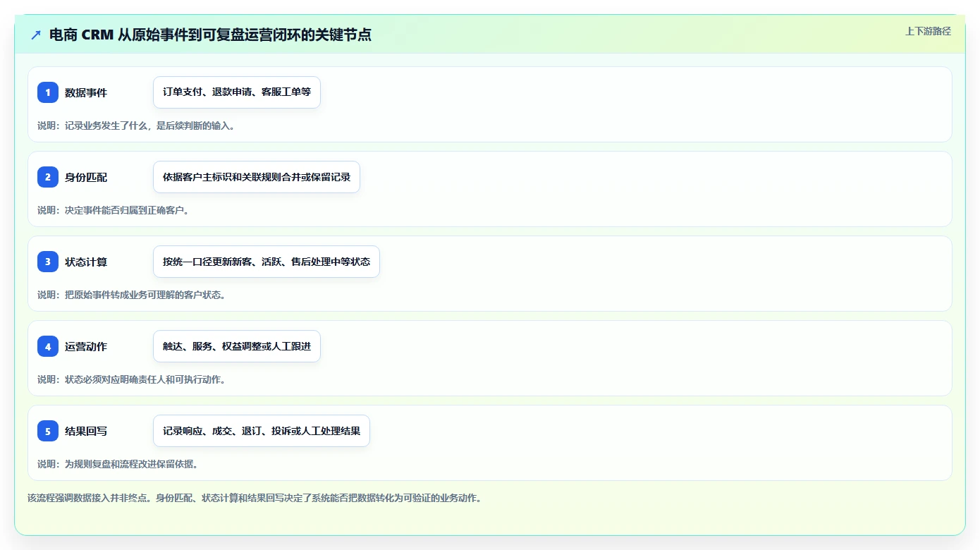980x550 pixels.
Task: Click the step 4 number badge
Action: point(48,346)
